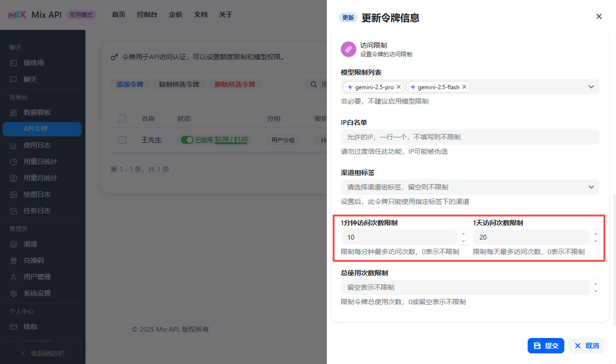Image resolution: width=616 pixels, height=364 pixels.
Task: Remove the gemini-2.5-flash model tag
Action: 464,87
